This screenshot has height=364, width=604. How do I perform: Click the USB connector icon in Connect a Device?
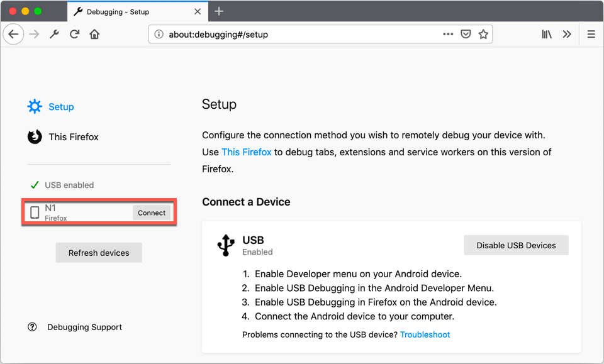[225, 245]
